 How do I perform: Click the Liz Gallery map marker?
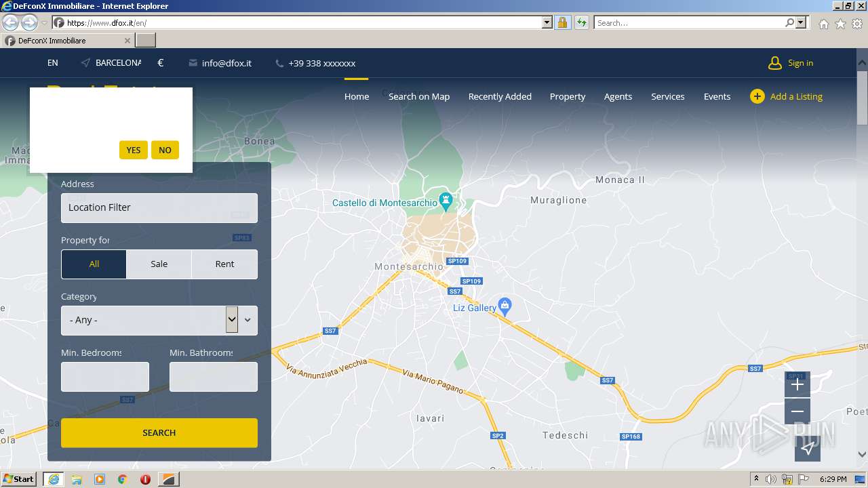(505, 306)
